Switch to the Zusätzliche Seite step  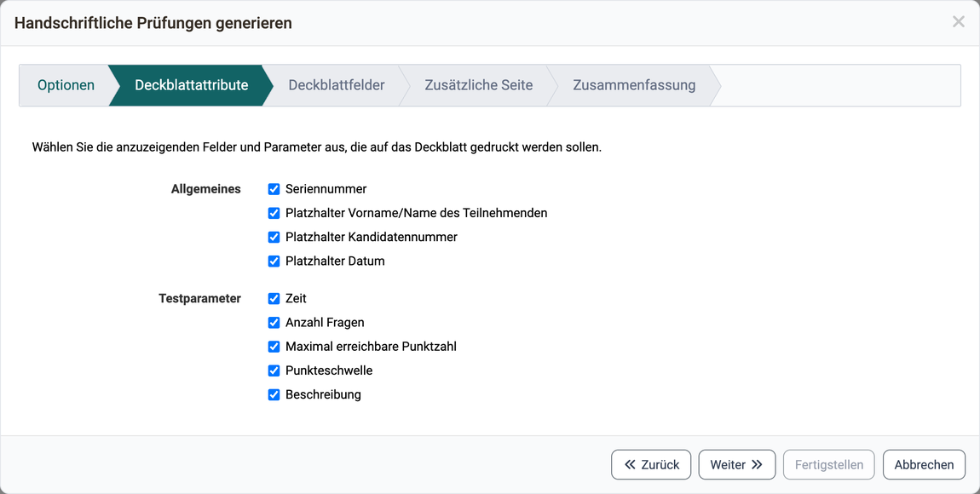coord(479,85)
